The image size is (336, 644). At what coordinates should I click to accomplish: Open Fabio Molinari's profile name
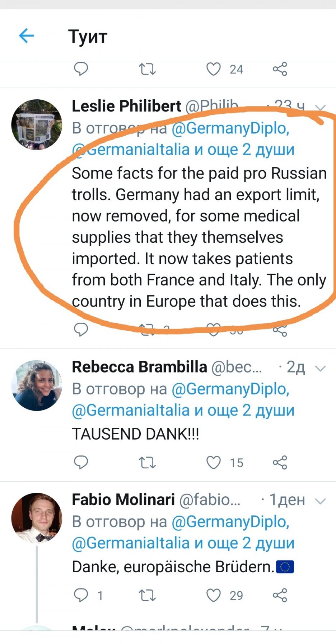pos(123,499)
